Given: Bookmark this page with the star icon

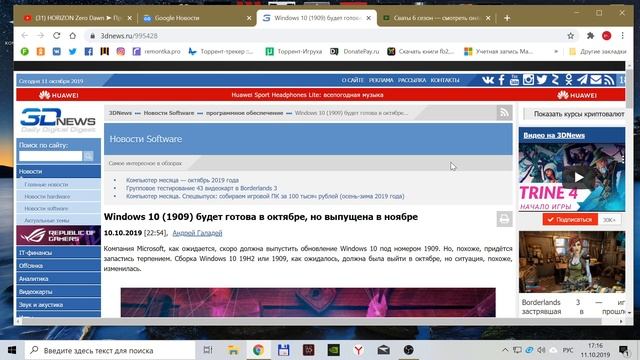Looking at the screenshot, I should tap(570, 36).
